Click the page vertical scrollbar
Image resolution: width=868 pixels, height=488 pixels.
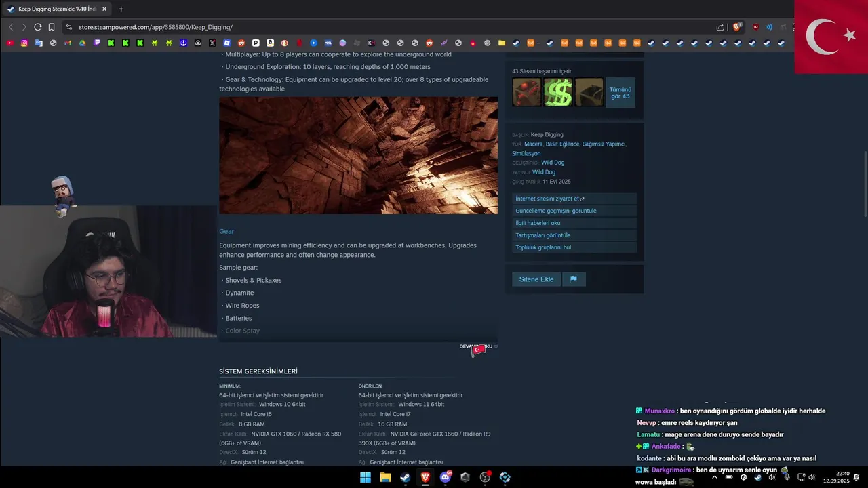pyautogui.click(x=865, y=183)
